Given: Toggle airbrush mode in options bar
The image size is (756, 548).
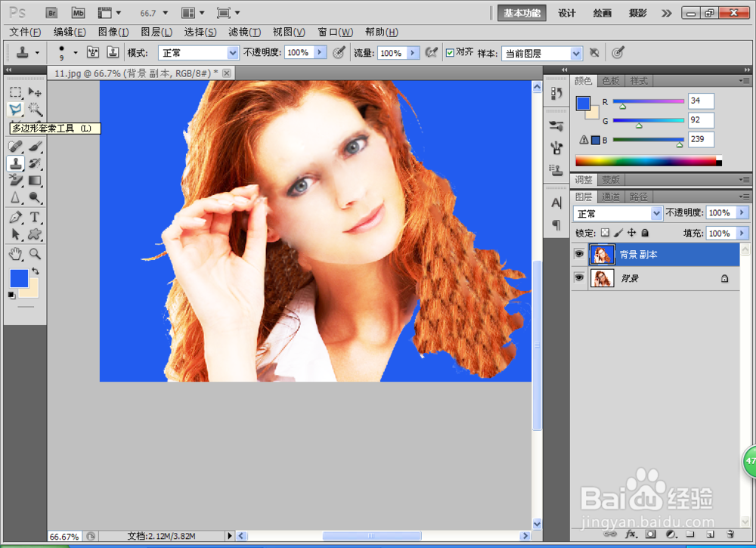Looking at the screenshot, I should [x=432, y=52].
